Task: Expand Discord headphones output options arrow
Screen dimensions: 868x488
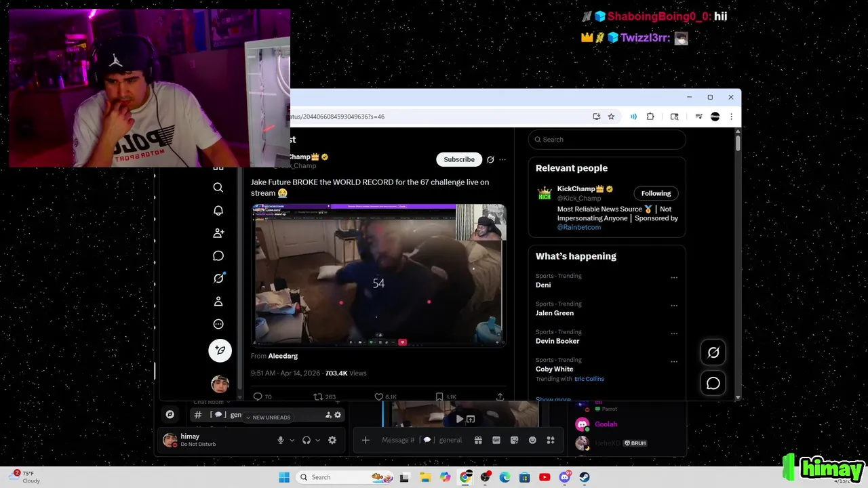Action: point(317,440)
